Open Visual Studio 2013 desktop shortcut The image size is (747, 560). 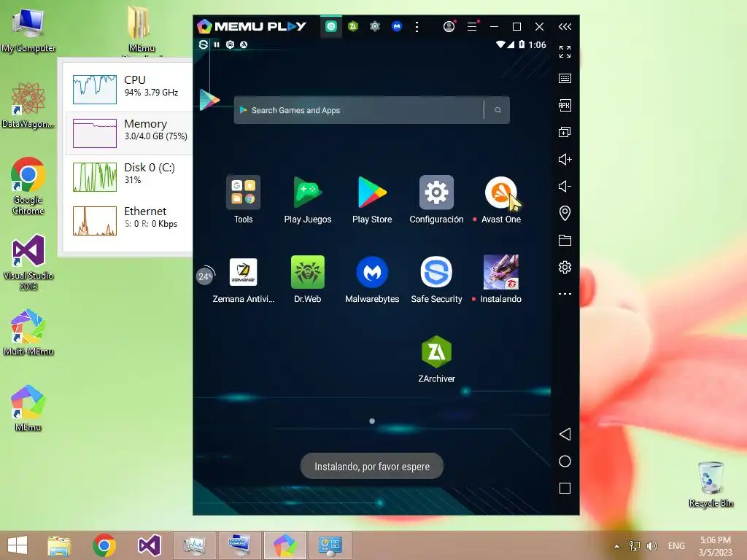click(x=28, y=262)
